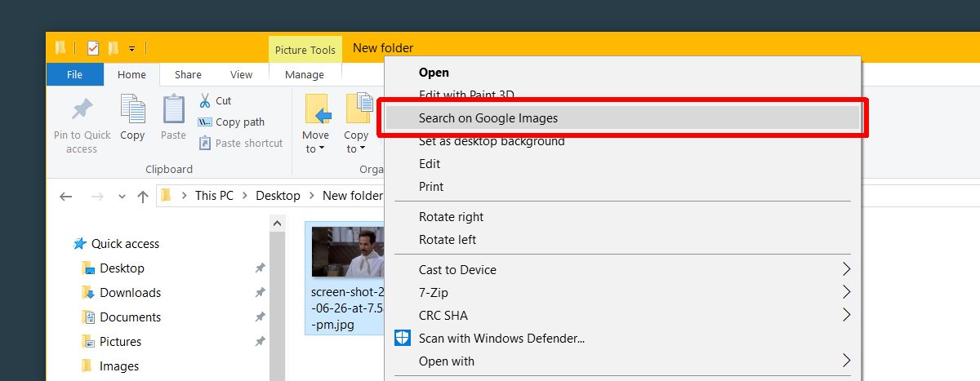Expand the Move to dropdown arrow

coord(322,148)
